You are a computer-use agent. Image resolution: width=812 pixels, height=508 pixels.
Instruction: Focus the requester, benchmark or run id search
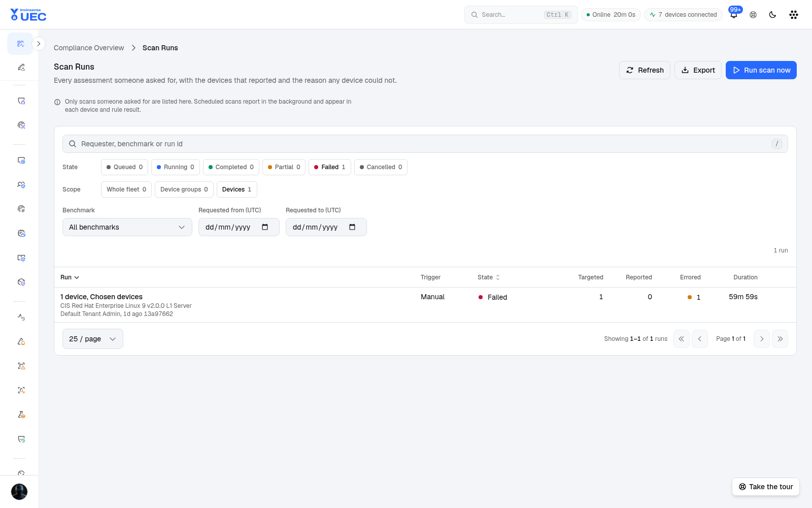point(425,144)
